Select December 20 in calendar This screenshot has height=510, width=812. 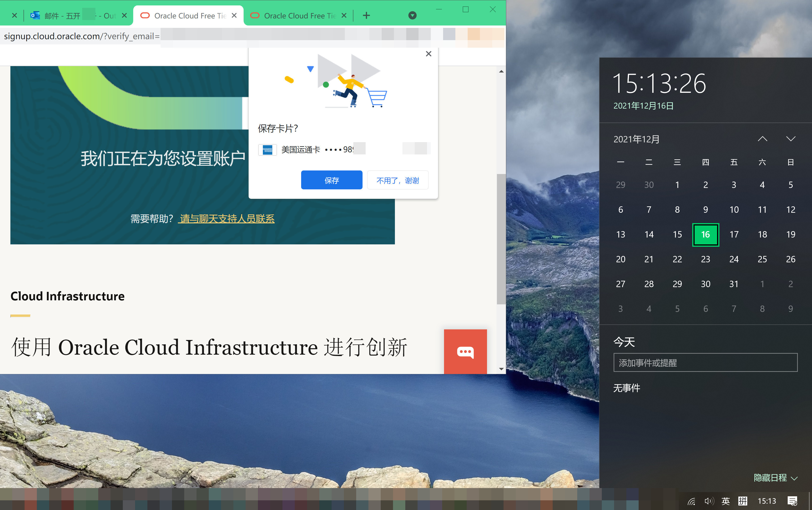pos(620,259)
